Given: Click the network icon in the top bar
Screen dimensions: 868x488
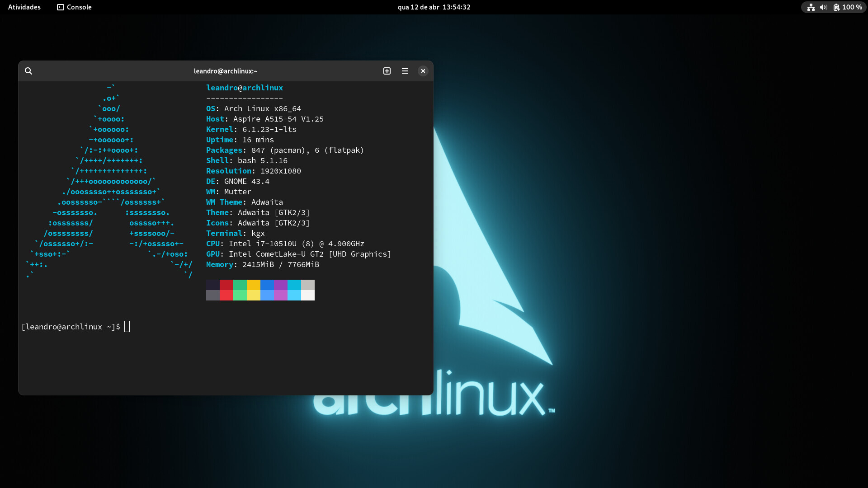Looking at the screenshot, I should tap(811, 7).
